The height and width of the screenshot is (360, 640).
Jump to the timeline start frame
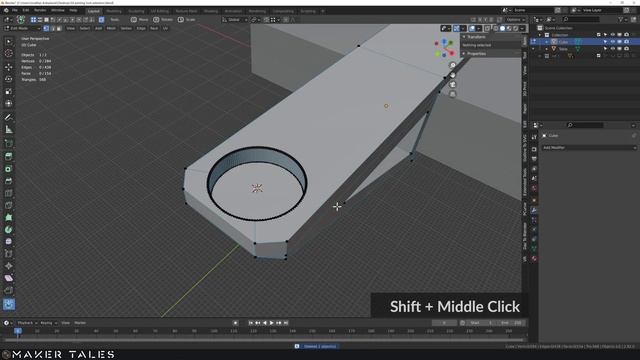click(x=251, y=323)
